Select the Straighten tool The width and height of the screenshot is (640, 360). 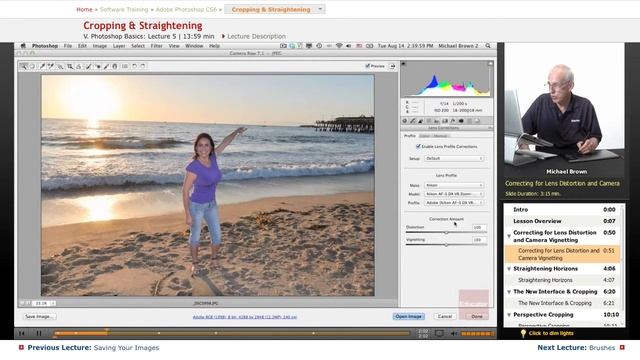point(79,66)
